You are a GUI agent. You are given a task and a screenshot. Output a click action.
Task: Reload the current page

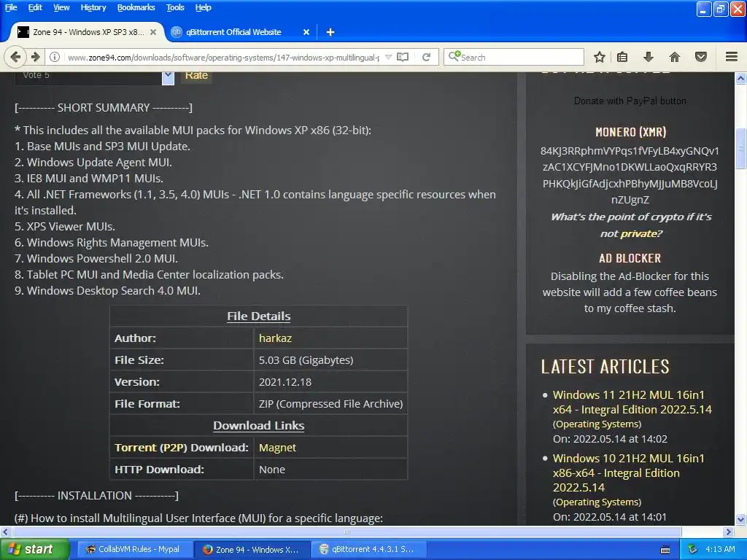[426, 57]
